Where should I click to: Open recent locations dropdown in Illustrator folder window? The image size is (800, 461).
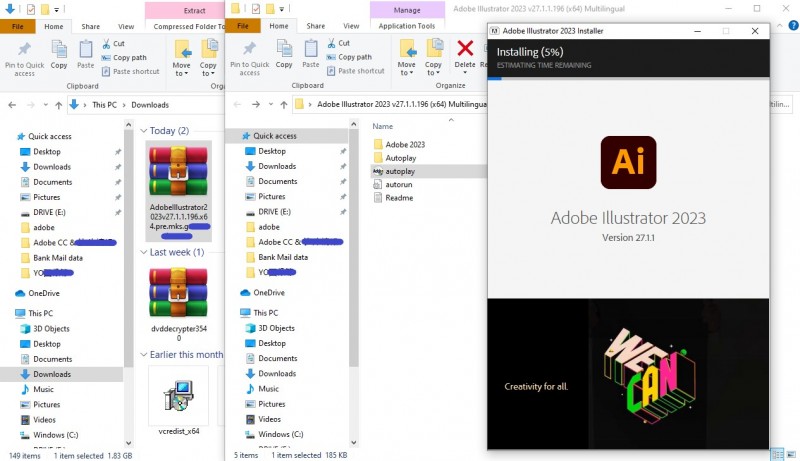pyautogui.click(x=271, y=105)
